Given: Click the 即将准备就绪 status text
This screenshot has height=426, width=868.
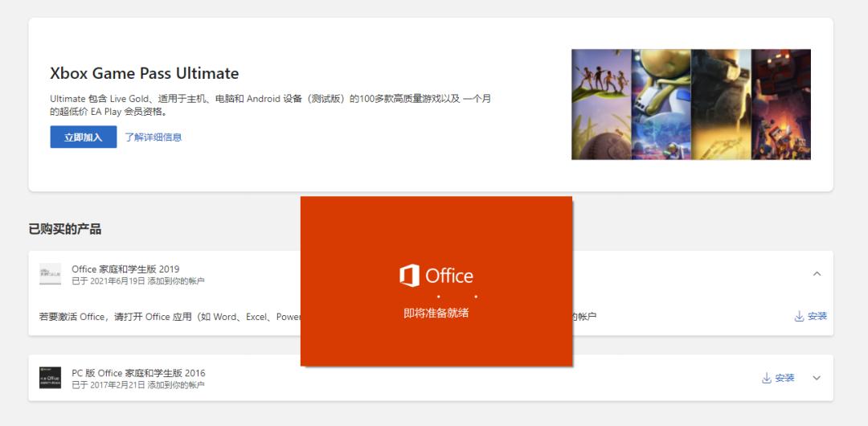Looking at the screenshot, I should click(436, 313).
